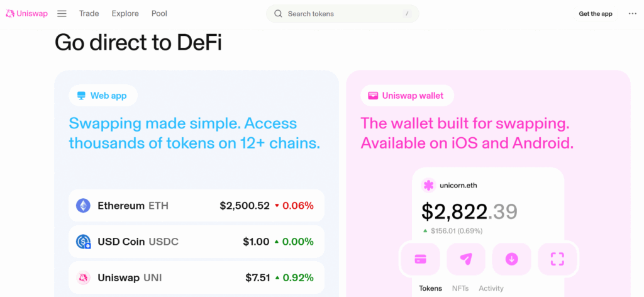This screenshot has width=644, height=297.
Task: Open the Pool menu
Action: (159, 14)
